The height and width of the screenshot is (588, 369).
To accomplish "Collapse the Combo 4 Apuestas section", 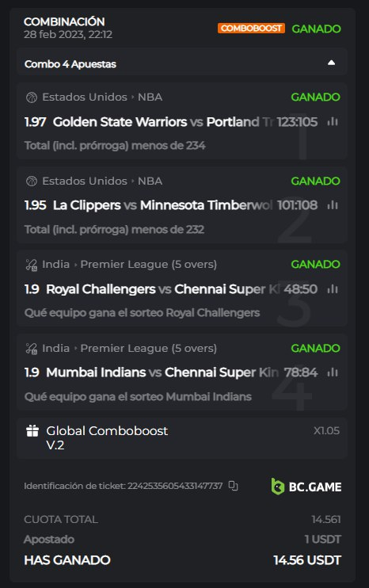I will (331, 63).
